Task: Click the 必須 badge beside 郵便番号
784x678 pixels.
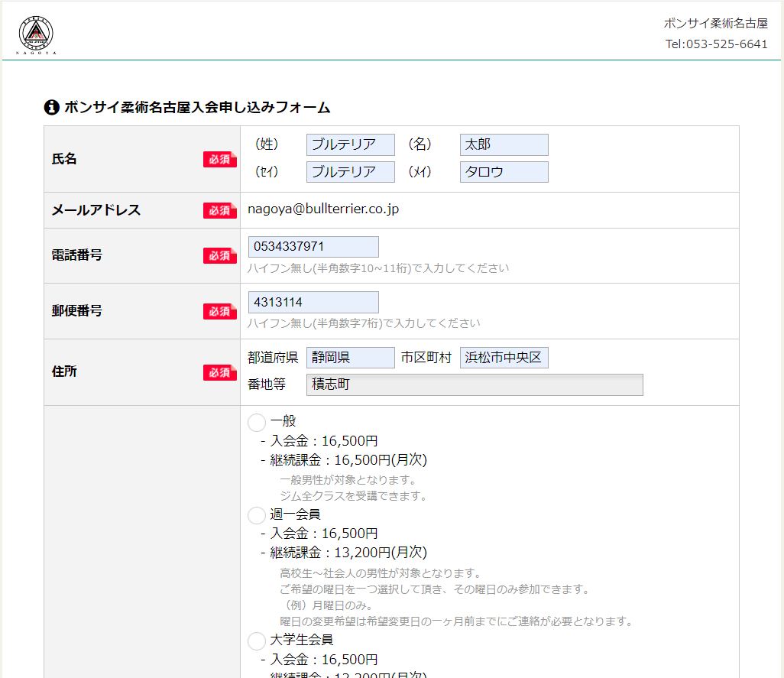Action: click(219, 311)
